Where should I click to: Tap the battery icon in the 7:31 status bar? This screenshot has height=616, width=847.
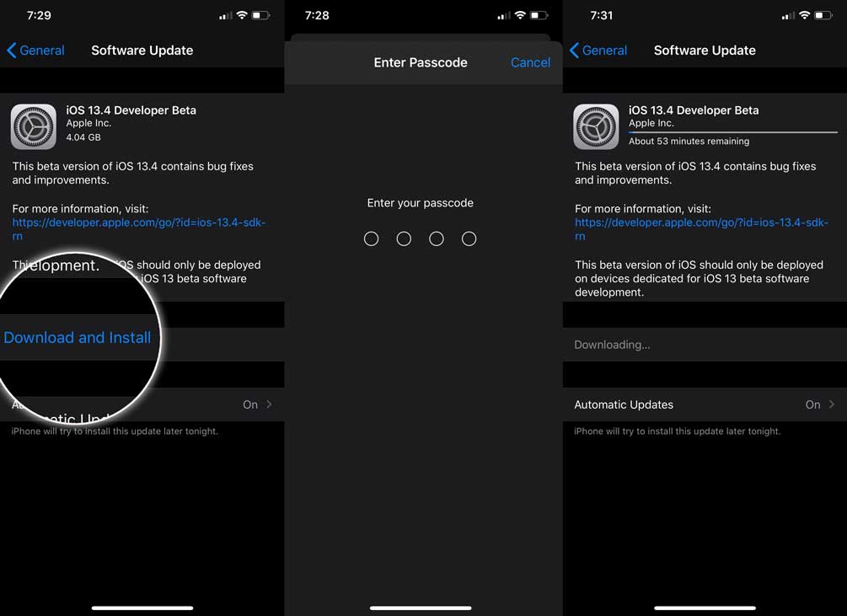823,15
